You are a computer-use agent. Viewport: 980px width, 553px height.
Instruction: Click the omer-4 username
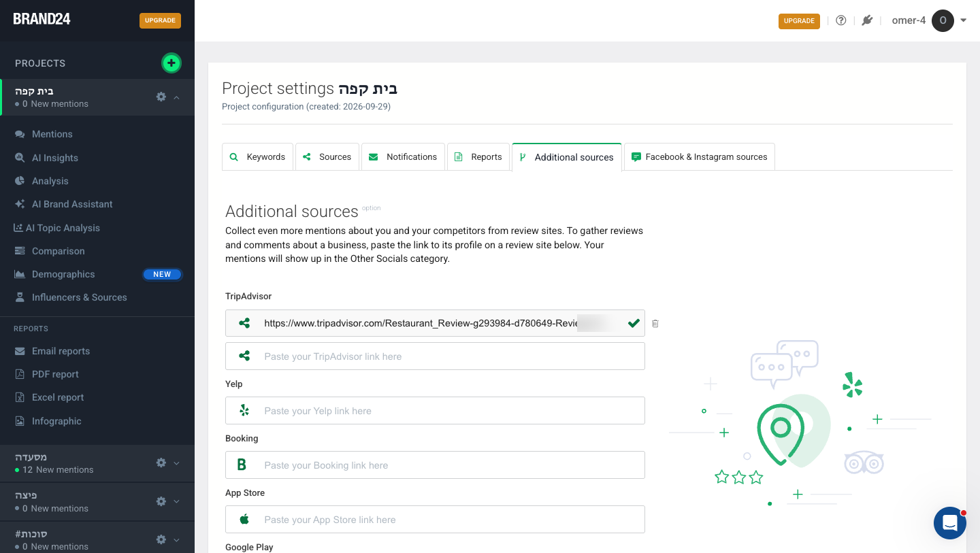click(x=909, y=20)
